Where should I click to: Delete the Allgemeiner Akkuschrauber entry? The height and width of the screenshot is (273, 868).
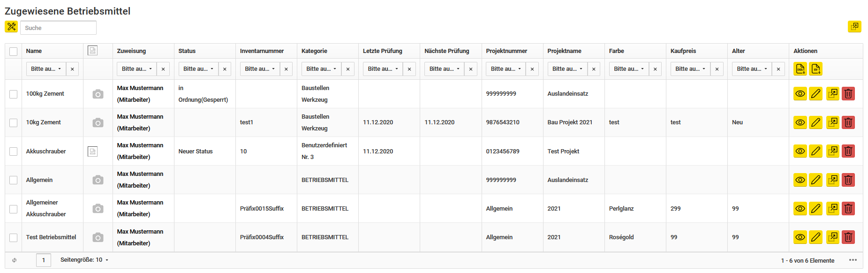(x=848, y=208)
